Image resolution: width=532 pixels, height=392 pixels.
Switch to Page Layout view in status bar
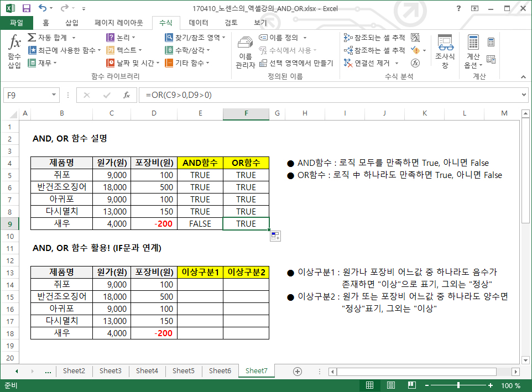point(391,385)
